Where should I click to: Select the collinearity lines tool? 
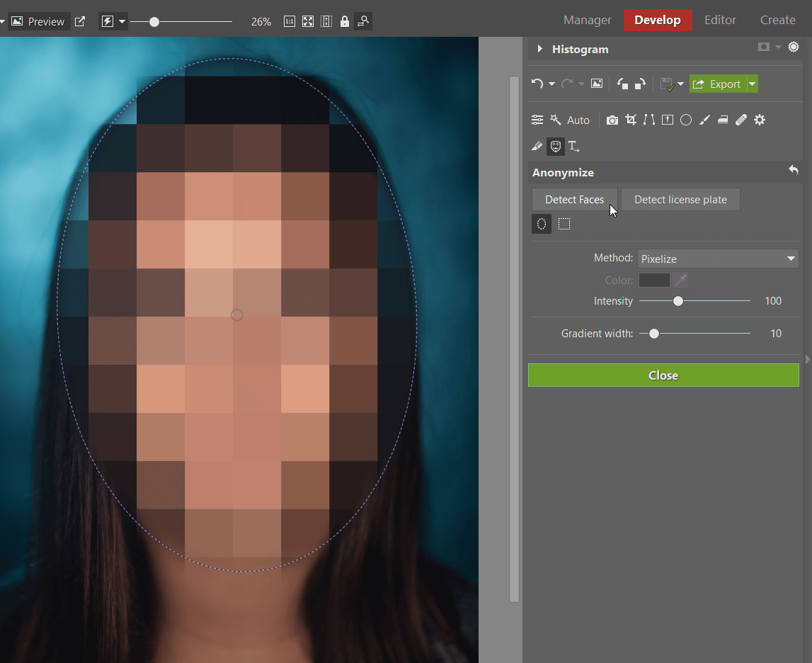(x=649, y=120)
